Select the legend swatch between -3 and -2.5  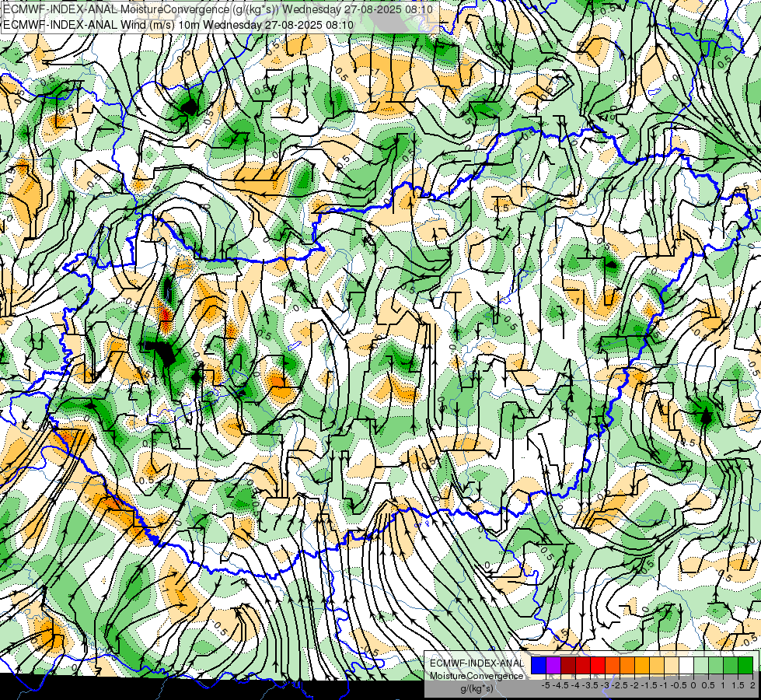[613, 666]
